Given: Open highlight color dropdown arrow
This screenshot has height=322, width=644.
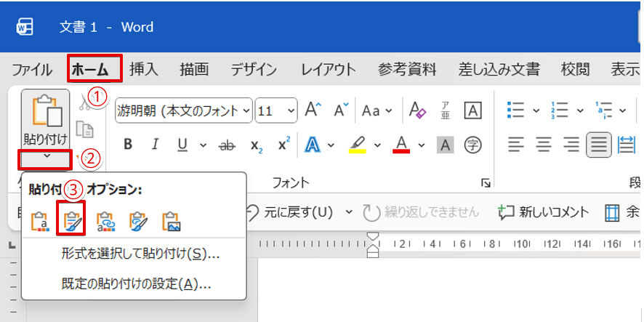Looking at the screenshot, I should [x=377, y=145].
